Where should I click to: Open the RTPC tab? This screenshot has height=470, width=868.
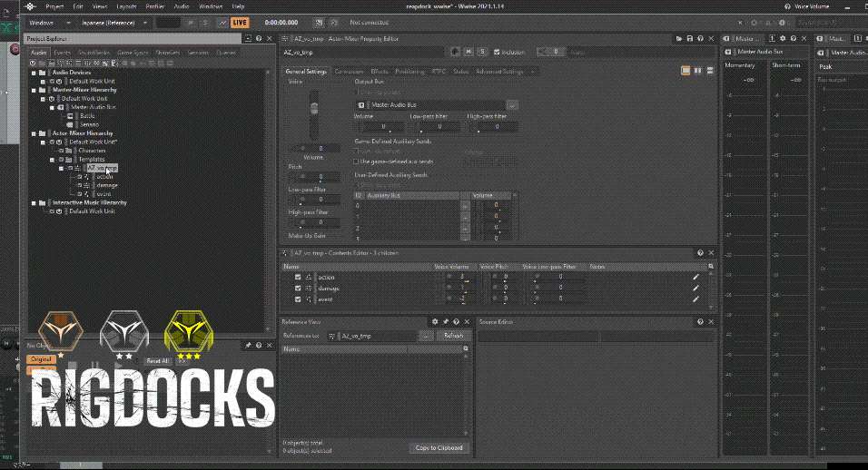[x=439, y=72]
